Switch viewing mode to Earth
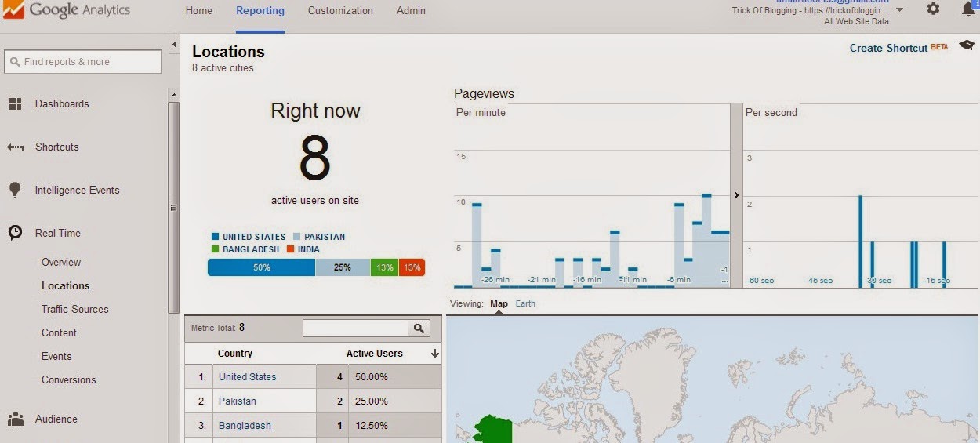The height and width of the screenshot is (443, 980). point(525,303)
